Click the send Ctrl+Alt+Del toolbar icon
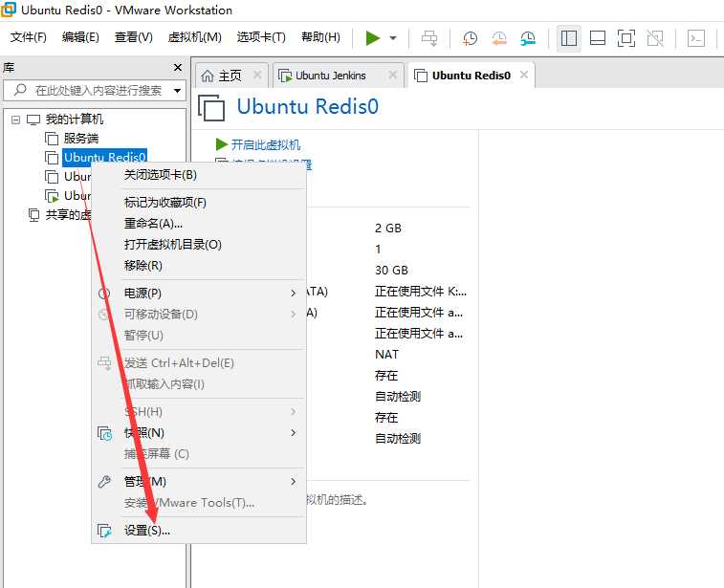Image resolution: width=724 pixels, height=588 pixels. tap(429, 38)
